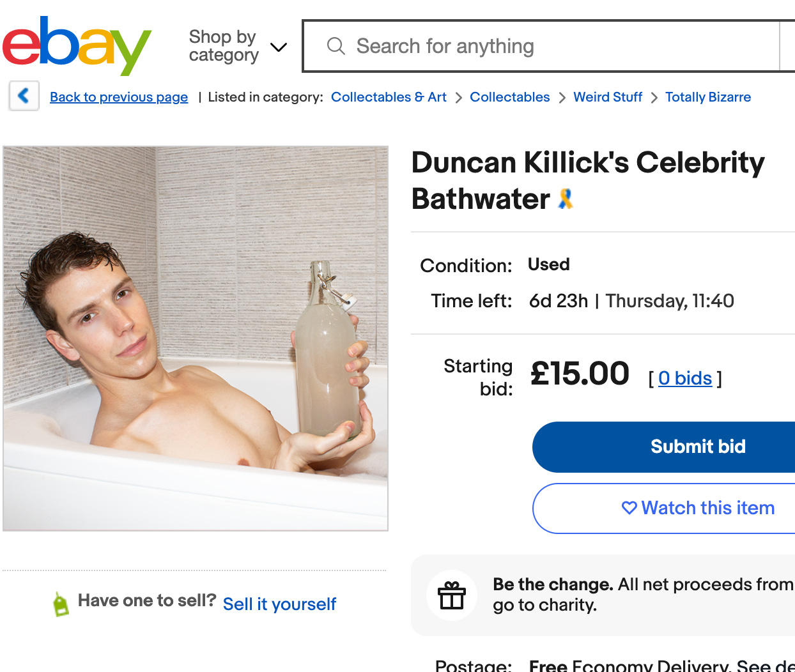Go to the Totally Bizarre category
The width and height of the screenshot is (795, 672).
[708, 97]
